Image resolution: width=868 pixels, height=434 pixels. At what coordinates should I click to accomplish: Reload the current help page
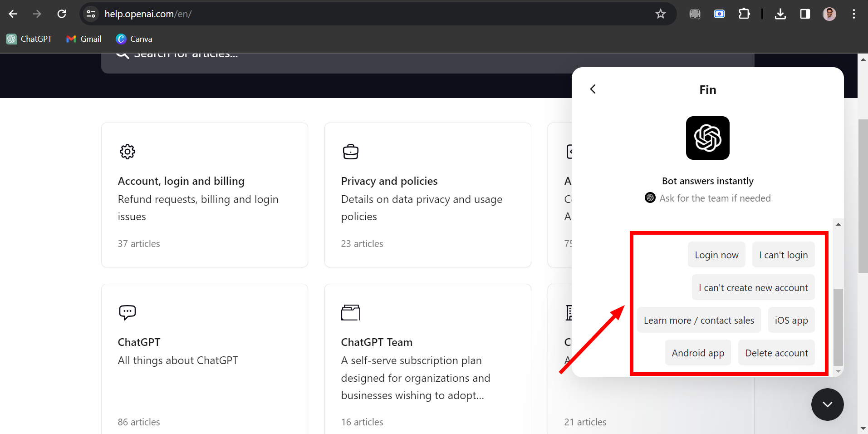62,14
